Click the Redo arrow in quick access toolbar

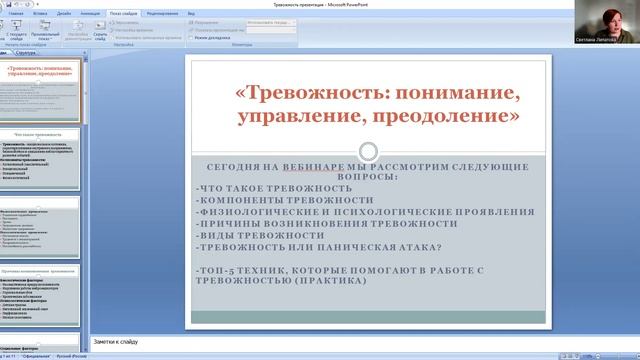pyautogui.click(x=28, y=4)
